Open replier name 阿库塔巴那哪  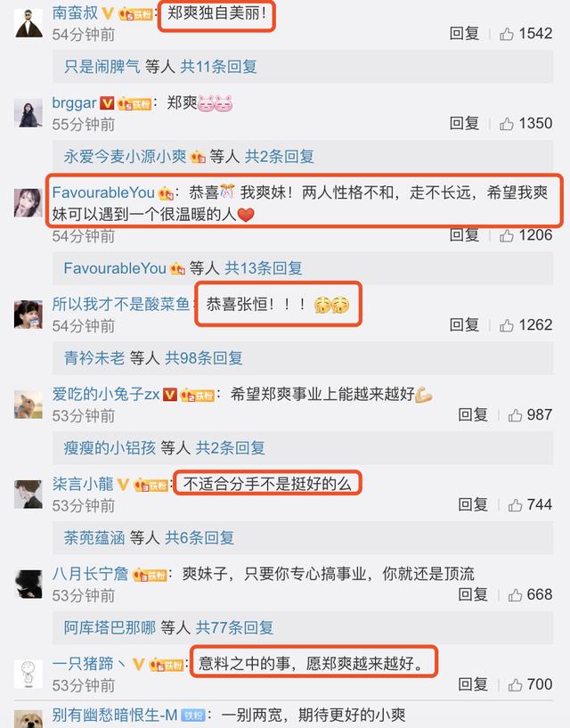pyautogui.click(x=110, y=627)
